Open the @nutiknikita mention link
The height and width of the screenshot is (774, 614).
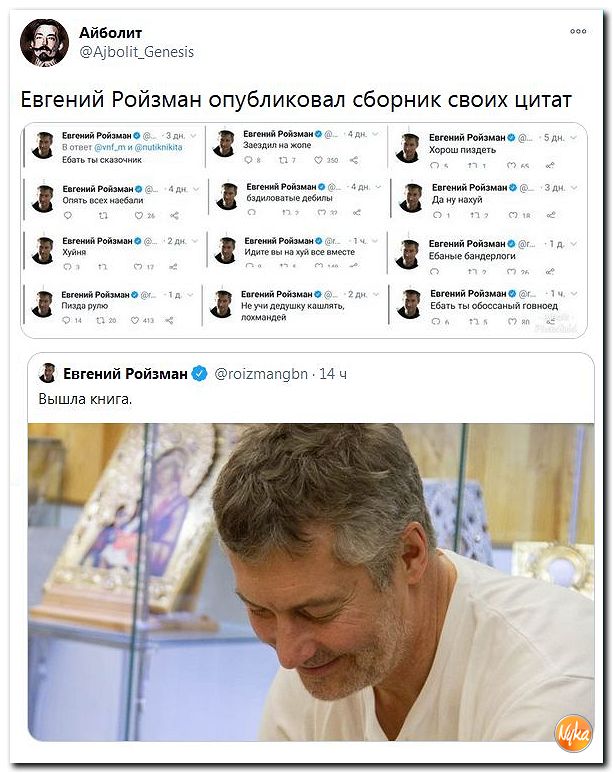coord(158,147)
